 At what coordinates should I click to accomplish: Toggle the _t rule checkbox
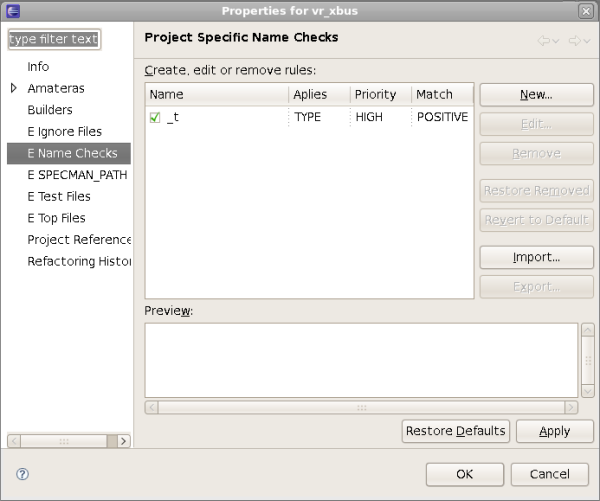click(155, 117)
